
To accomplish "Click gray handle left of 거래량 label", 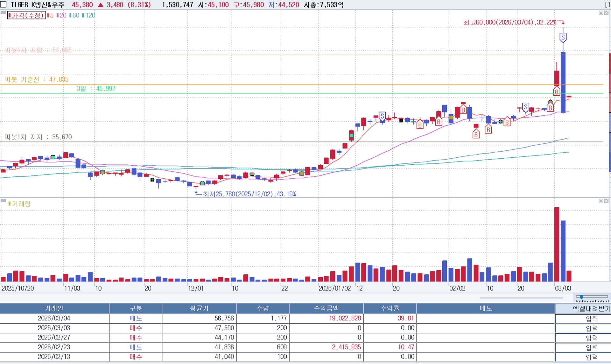I will pos(3,201).
